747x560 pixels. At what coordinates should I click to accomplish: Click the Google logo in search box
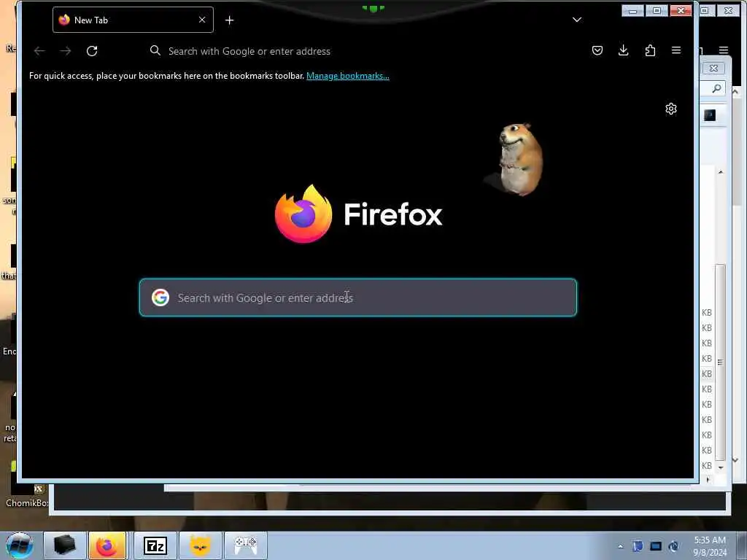point(160,297)
